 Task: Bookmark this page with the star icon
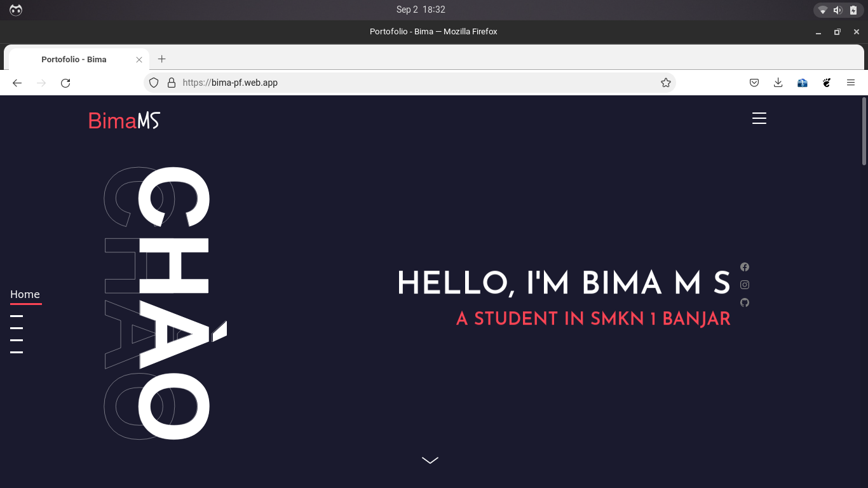[666, 83]
